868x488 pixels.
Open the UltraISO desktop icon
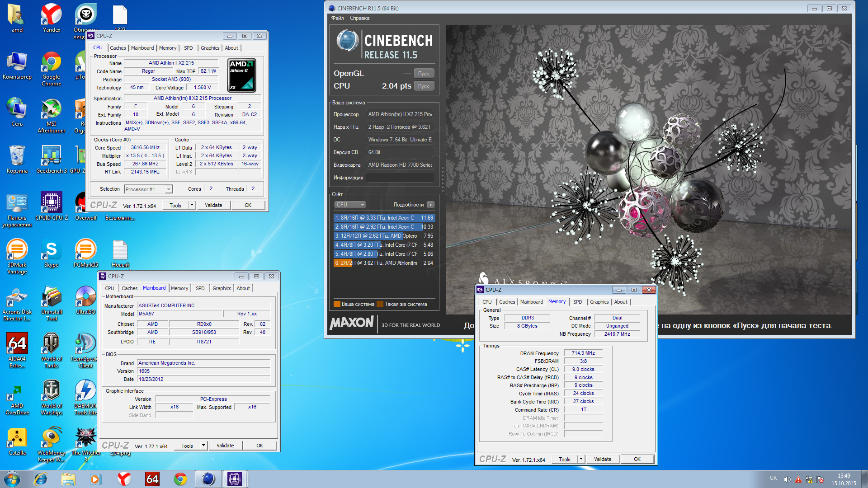point(85,300)
